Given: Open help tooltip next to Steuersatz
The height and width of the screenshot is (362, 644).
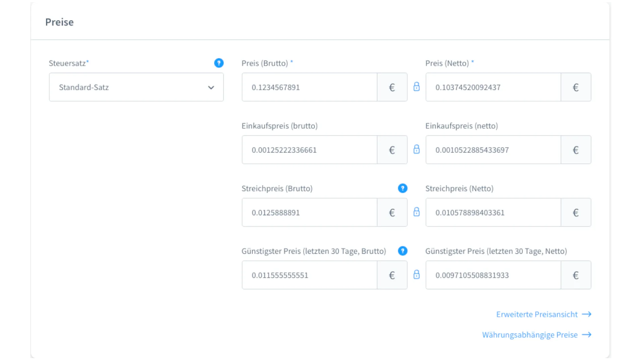Looking at the screenshot, I should [x=219, y=63].
